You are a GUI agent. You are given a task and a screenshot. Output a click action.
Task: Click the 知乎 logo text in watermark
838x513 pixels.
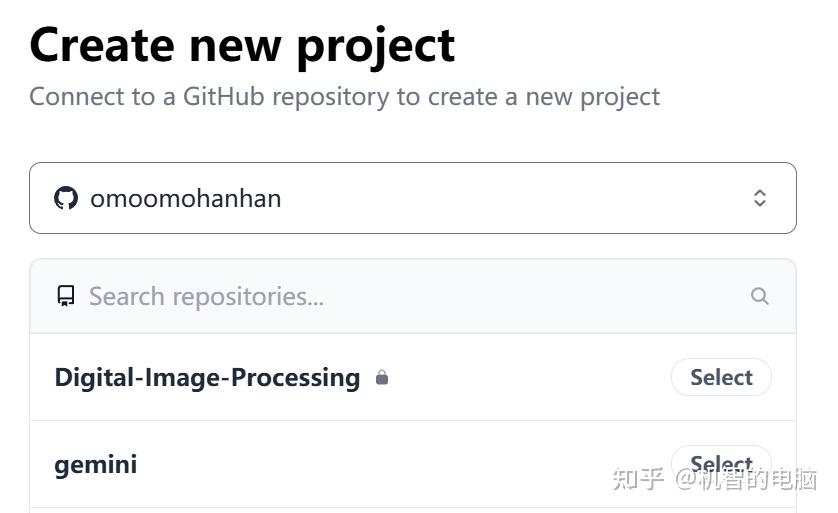click(638, 479)
